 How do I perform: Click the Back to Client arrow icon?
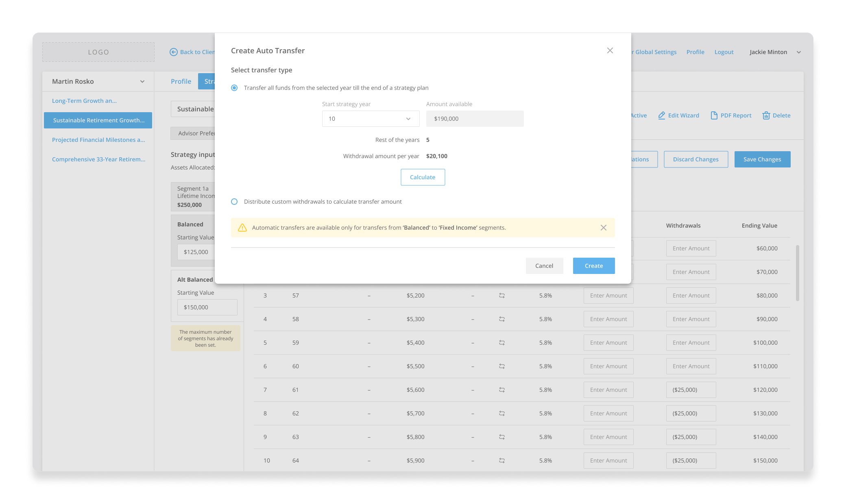click(x=174, y=52)
